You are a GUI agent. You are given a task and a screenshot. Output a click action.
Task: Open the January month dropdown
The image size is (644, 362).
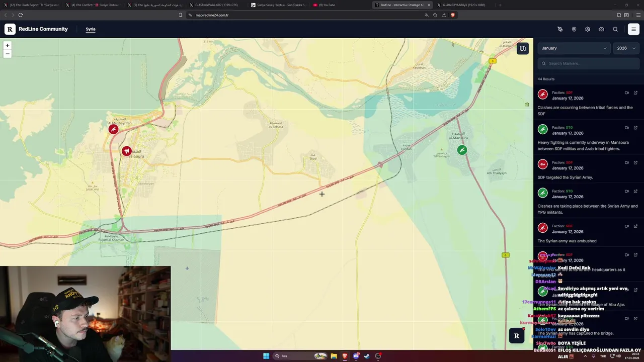tap(574, 48)
